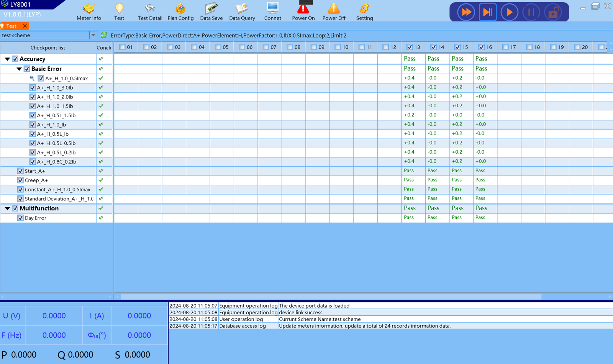Click the Data Save icon
The width and height of the screenshot is (613, 364).
click(x=211, y=12)
